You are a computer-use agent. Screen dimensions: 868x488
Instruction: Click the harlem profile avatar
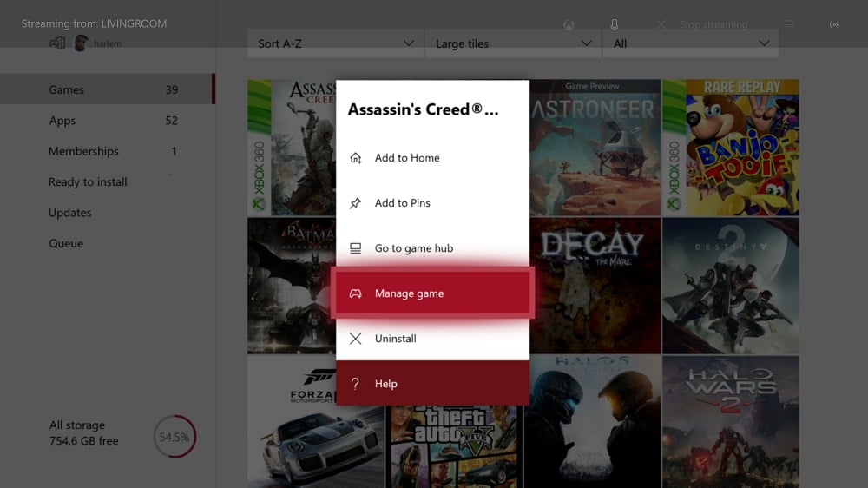coord(81,43)
